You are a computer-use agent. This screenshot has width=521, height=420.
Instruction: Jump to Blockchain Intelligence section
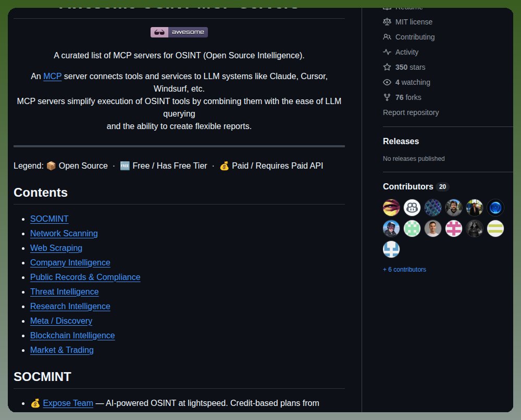tap(72, 336)
